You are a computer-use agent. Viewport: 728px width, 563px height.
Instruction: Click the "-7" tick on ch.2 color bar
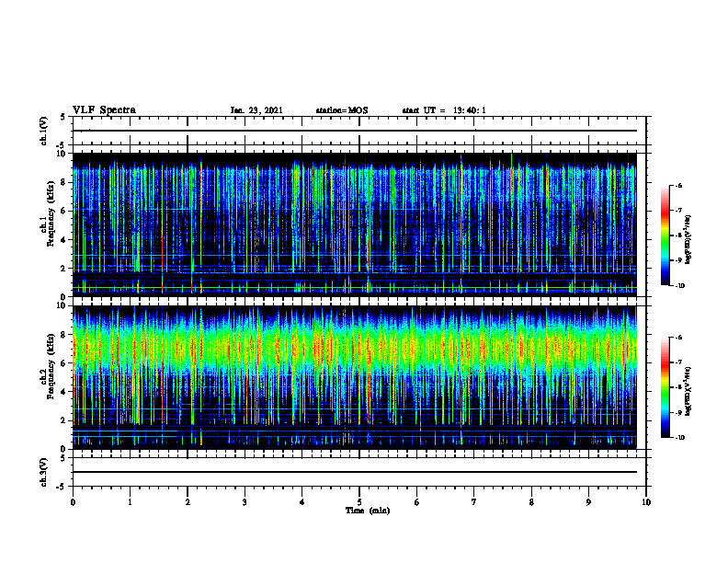coord(678,362)
